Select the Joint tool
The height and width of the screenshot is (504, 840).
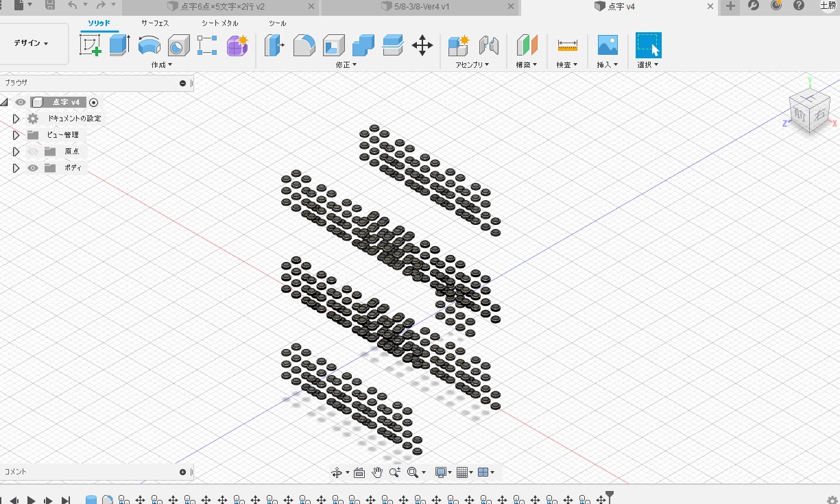(488, 46)
